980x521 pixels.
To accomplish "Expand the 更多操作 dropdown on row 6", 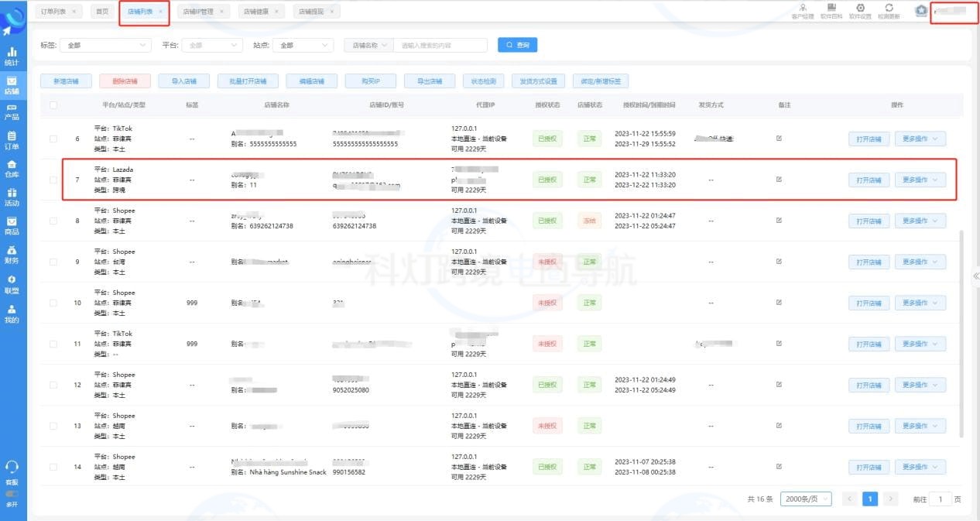I will pos(920,138).
